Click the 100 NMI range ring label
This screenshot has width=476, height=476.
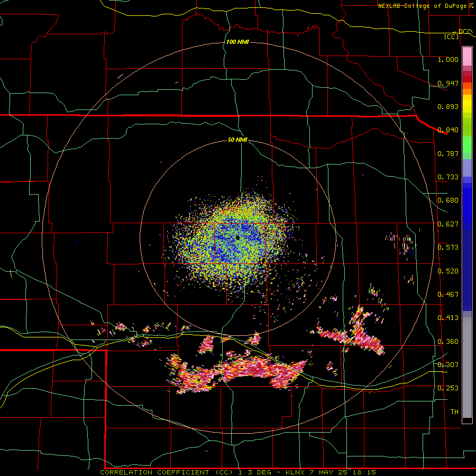pyautogui.click(x=237, y=42)
